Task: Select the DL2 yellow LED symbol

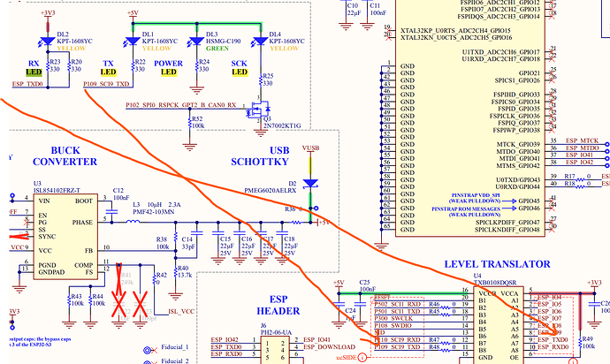Action: [x=47, y=41]
